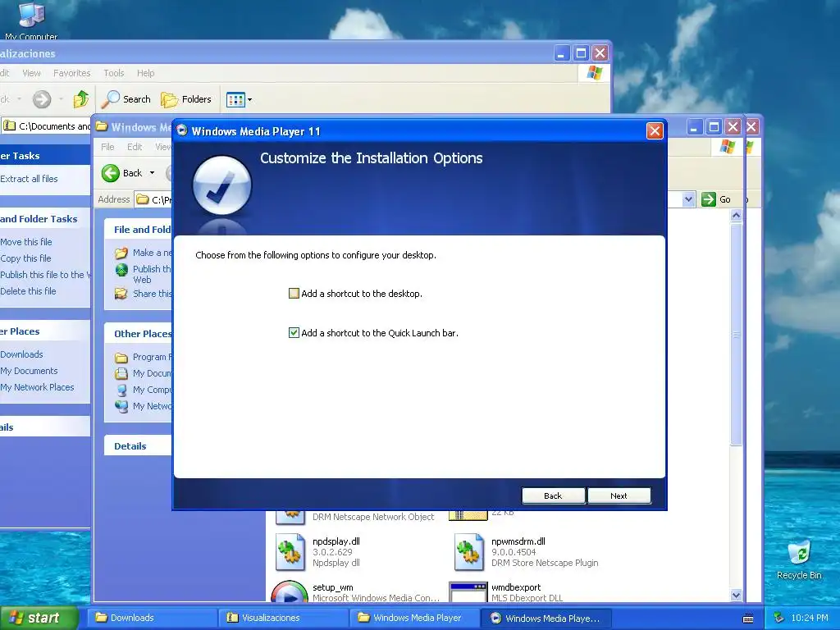Click green Back arrow in Media Player folder window

(x=111, y=173)
